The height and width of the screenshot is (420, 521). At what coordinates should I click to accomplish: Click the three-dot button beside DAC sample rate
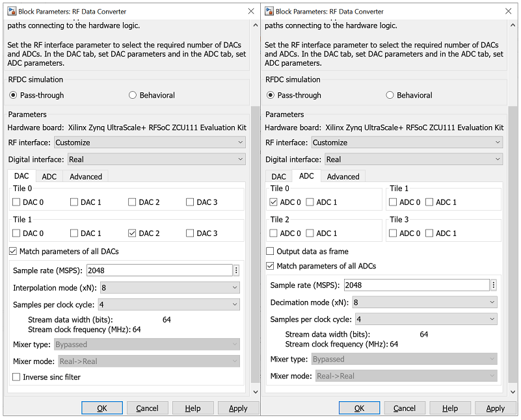point(236,270)
